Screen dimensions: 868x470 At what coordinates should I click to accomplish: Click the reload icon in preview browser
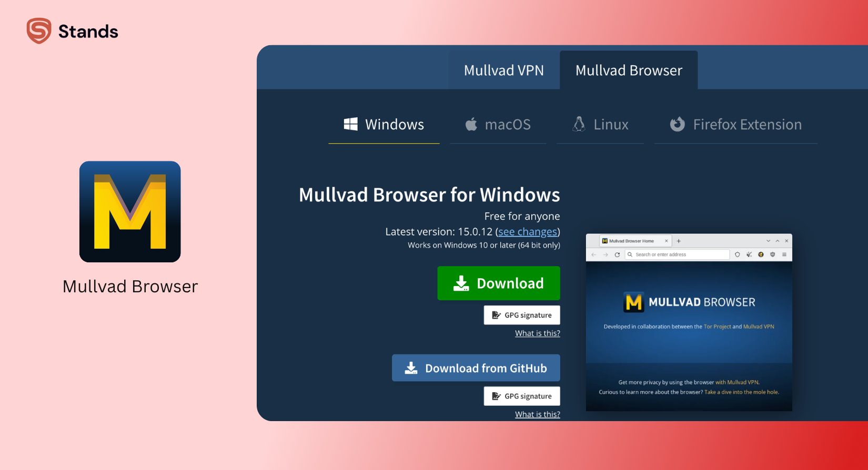coord(617,254)
